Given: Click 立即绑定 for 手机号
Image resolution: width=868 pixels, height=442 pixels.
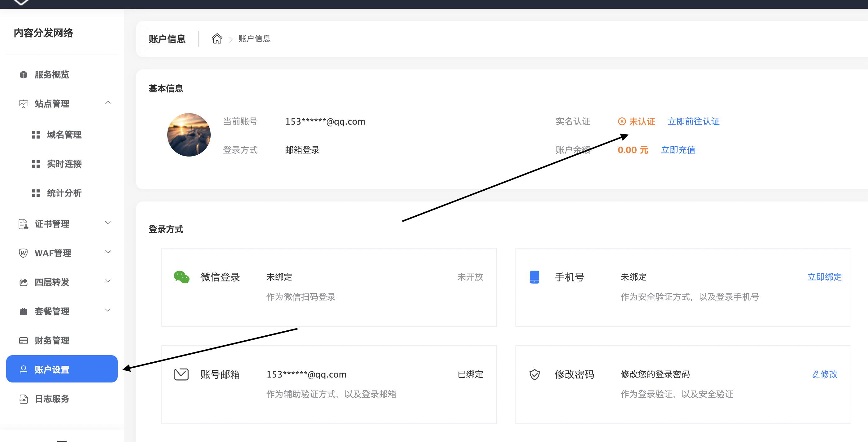Looking at the screenshot, I should pyautogui.click(x=824, y=277).
